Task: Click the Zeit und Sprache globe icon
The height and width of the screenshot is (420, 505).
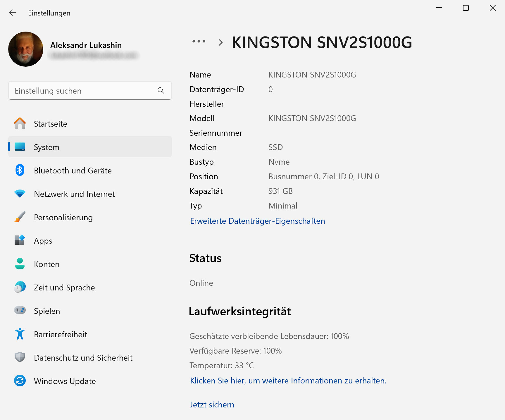Action: pos(20,287)
